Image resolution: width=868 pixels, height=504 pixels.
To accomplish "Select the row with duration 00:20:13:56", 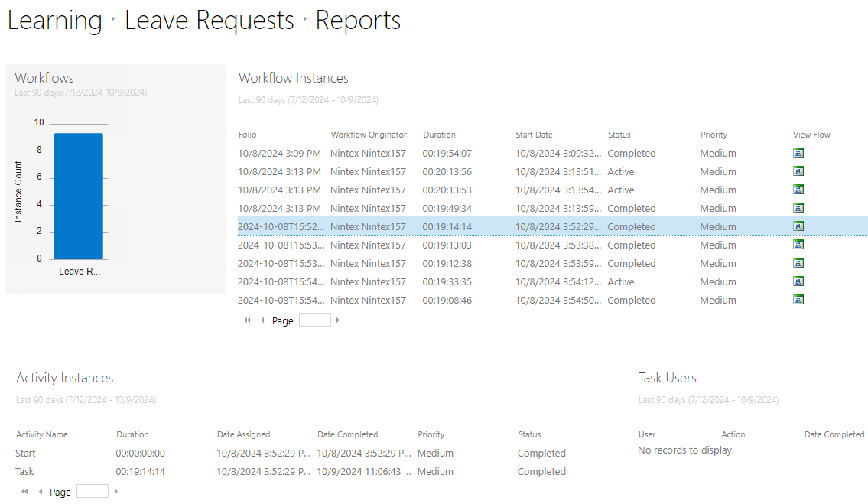I will pos(552,171).
